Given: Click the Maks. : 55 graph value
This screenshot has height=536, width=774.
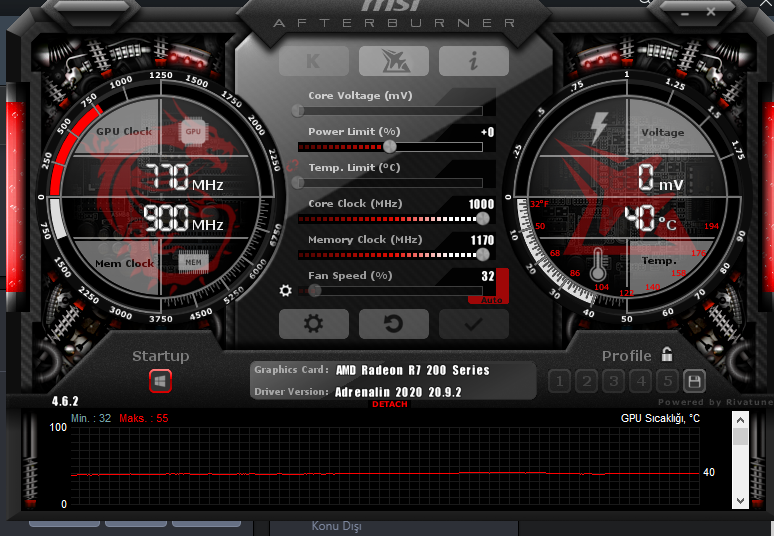Looking at the screenshot, I should pyautogui.click(x=144, y=419).
